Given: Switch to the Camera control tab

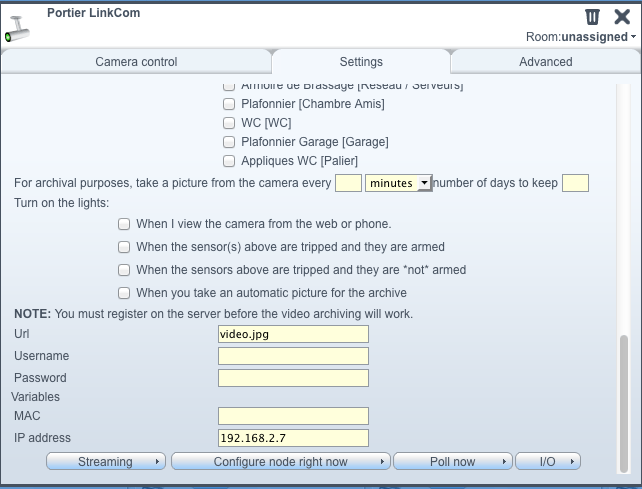Looking at the screenshot, I should [x=136, y=62].
